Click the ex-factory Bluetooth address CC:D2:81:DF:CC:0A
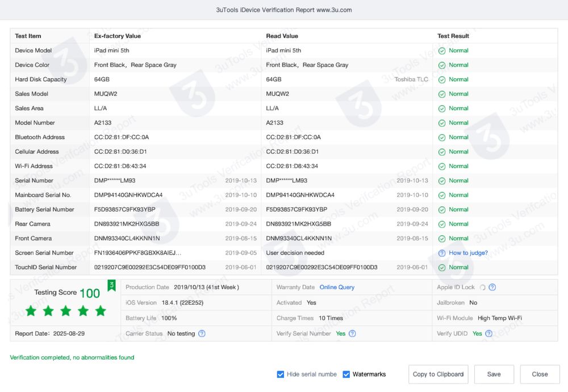This screenshot has width=568, height=392. [122, 137]
